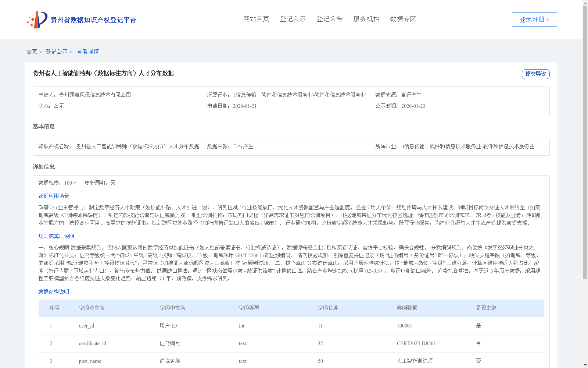Image resolution: width=588 pixels, height=368 pixels.
Task: Click the 提交异议 button
Action: (x=536, y=74)
